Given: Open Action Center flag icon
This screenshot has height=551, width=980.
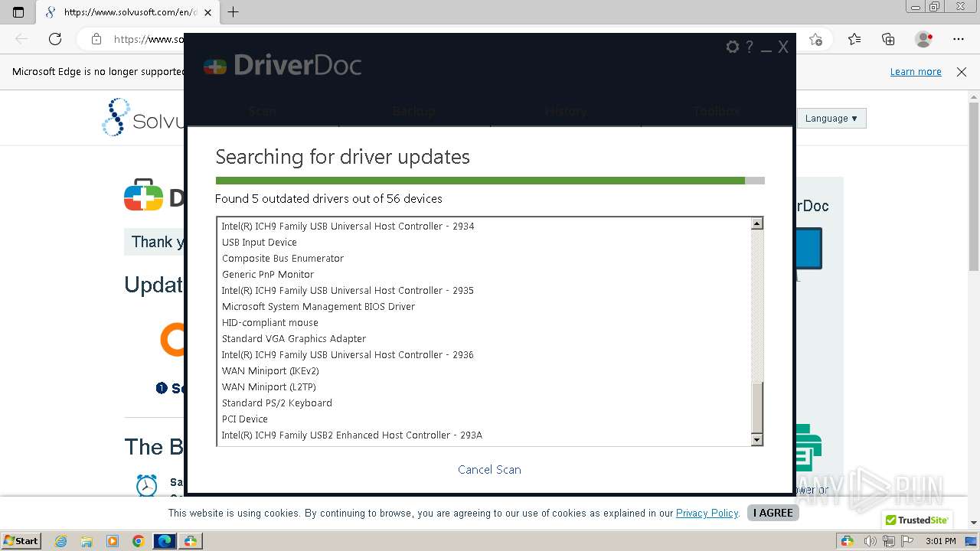Looking at the screenshot, I should pyautogui.click(x=906, y=541).
